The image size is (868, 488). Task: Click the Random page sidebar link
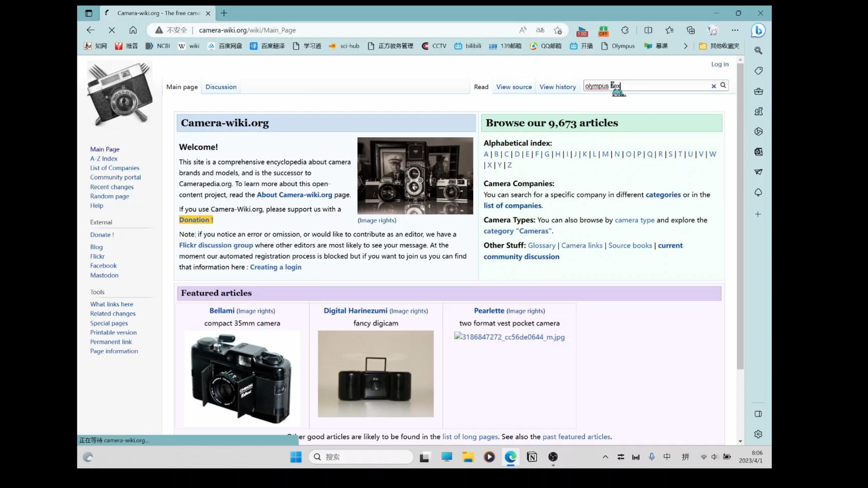tap(109, 196)
